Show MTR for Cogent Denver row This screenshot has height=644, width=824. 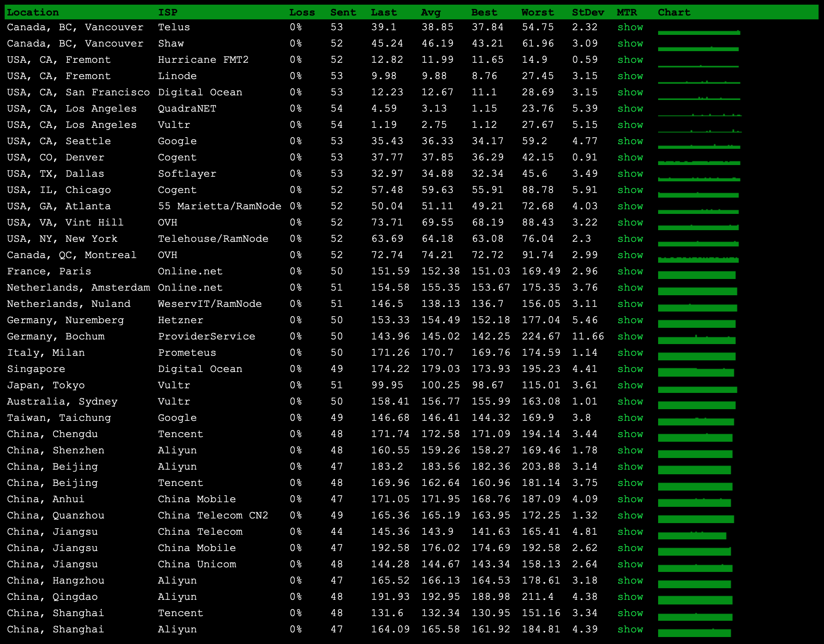pos(630,157)
